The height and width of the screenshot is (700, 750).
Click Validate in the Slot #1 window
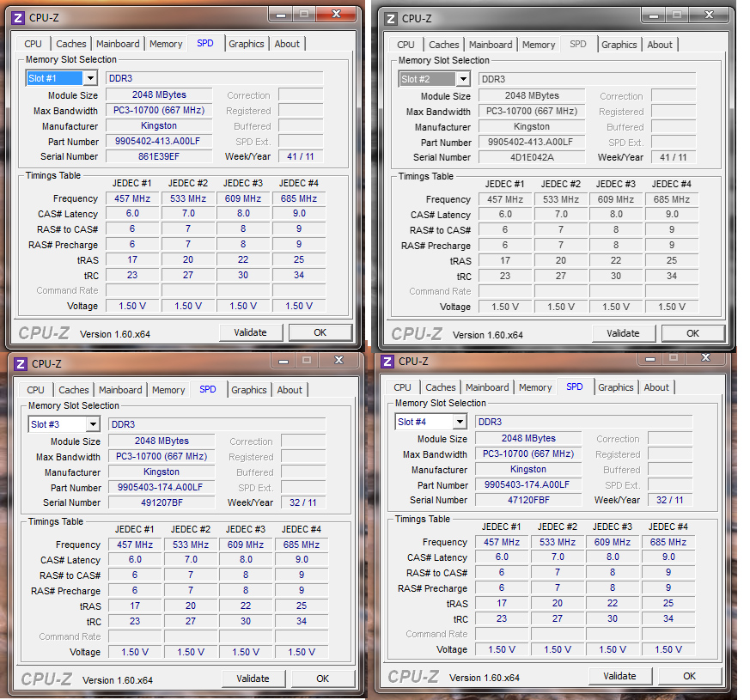click(x=251, y=332)
